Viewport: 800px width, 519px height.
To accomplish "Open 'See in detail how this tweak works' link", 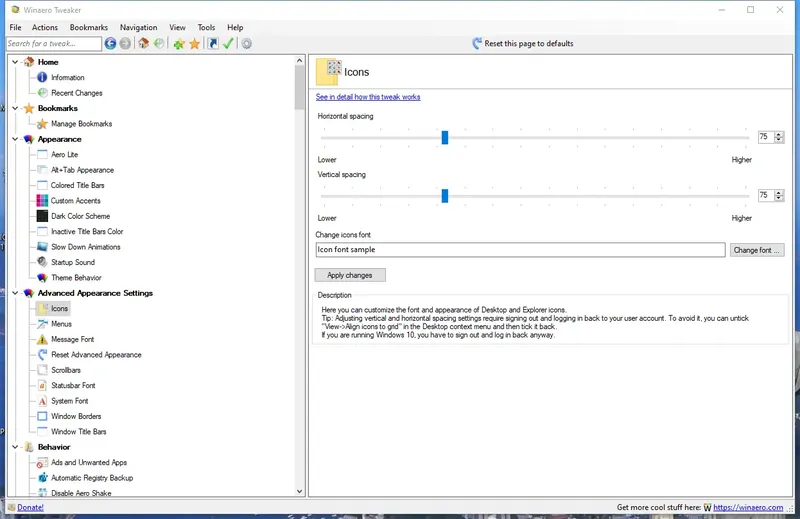I will (x=368, y=97).
